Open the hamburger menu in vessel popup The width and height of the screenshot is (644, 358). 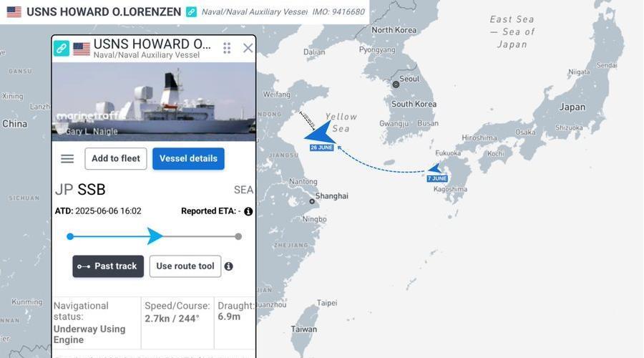[67, 159]
